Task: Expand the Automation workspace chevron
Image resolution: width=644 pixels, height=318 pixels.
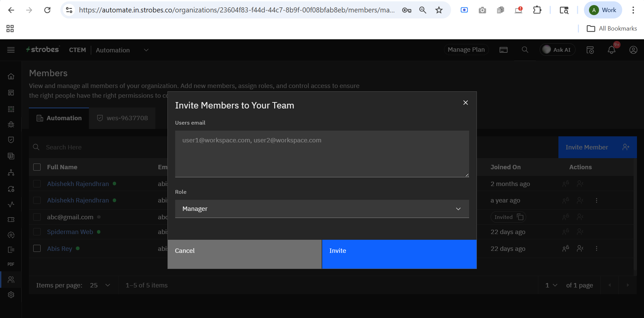Action: pos(146,50)
